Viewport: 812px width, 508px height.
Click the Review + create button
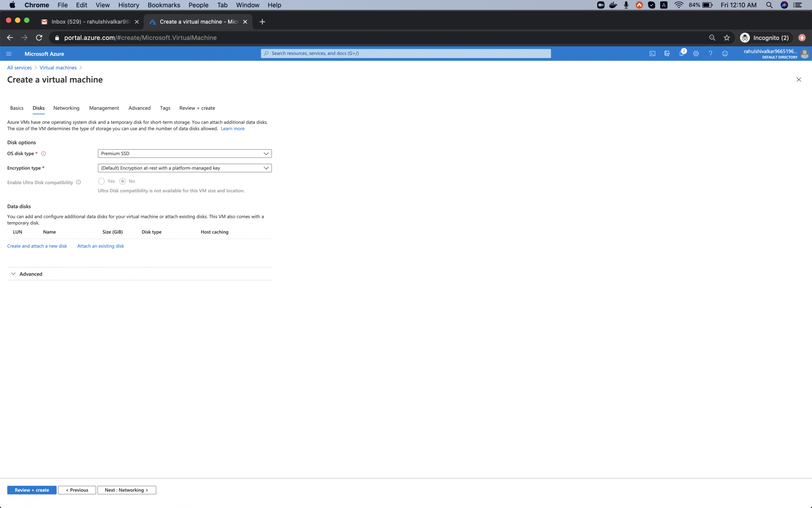tap(31, 490)
